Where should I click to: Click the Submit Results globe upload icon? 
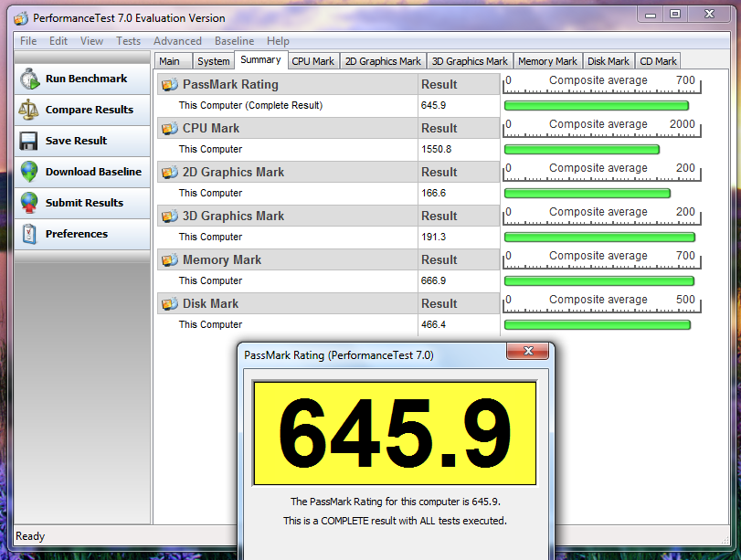tap(29, 203)
